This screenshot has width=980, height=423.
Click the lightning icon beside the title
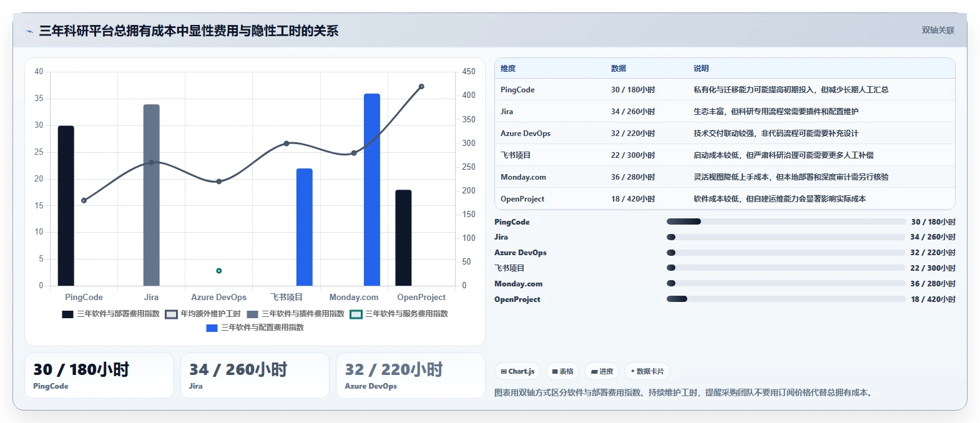29,31
